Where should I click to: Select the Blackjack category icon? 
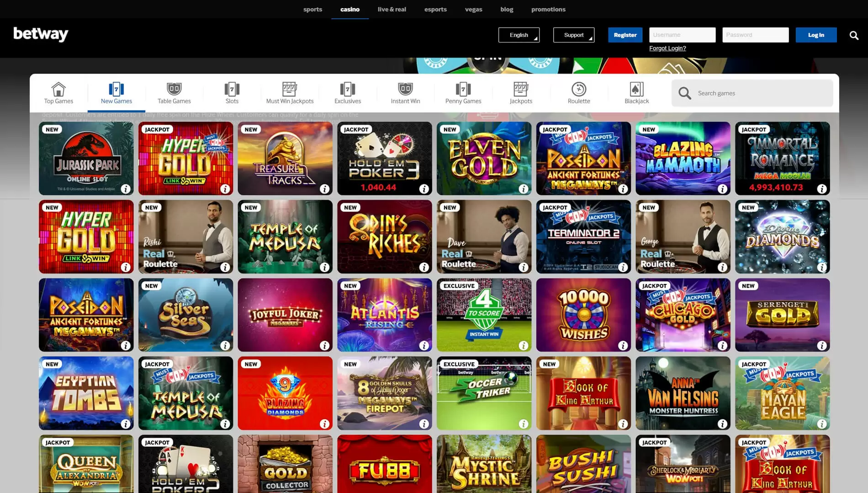click(x=636, y=93)
